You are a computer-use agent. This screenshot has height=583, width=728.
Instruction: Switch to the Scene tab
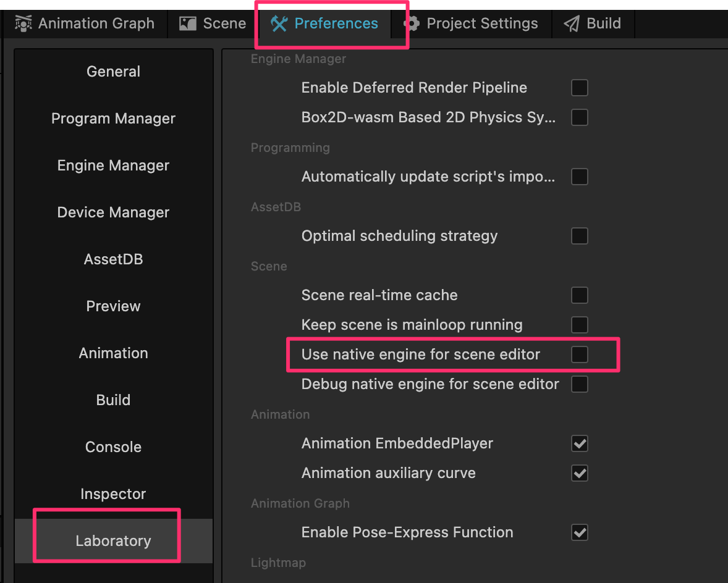[213, 23]
